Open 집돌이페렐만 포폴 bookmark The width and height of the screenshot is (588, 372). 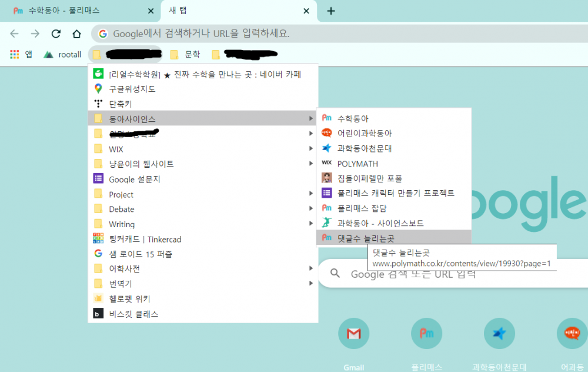(x=394, y=178)
